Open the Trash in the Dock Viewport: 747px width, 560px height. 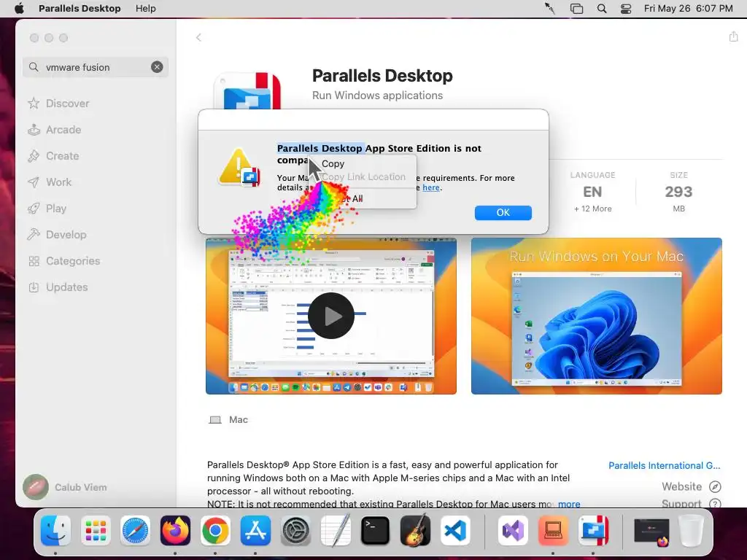(691, 530)
